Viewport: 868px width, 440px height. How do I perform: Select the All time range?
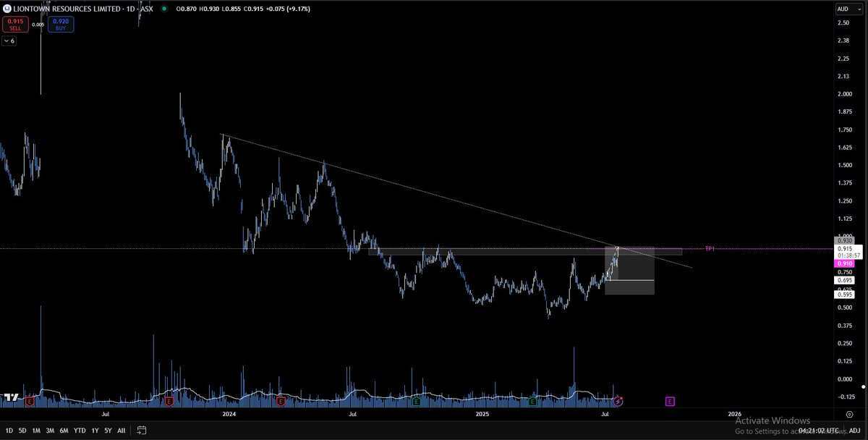[121, 430]
